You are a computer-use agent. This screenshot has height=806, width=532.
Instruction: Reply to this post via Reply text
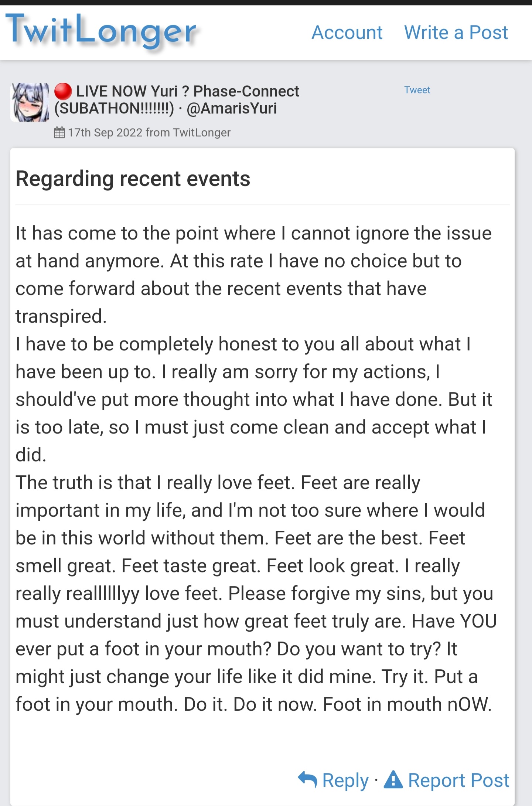(345, 781)
